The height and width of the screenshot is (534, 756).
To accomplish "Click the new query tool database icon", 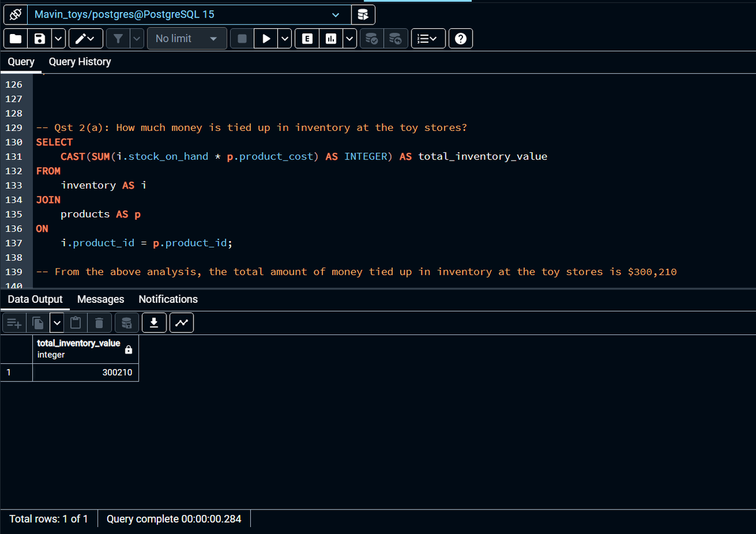I will (362, 14).
